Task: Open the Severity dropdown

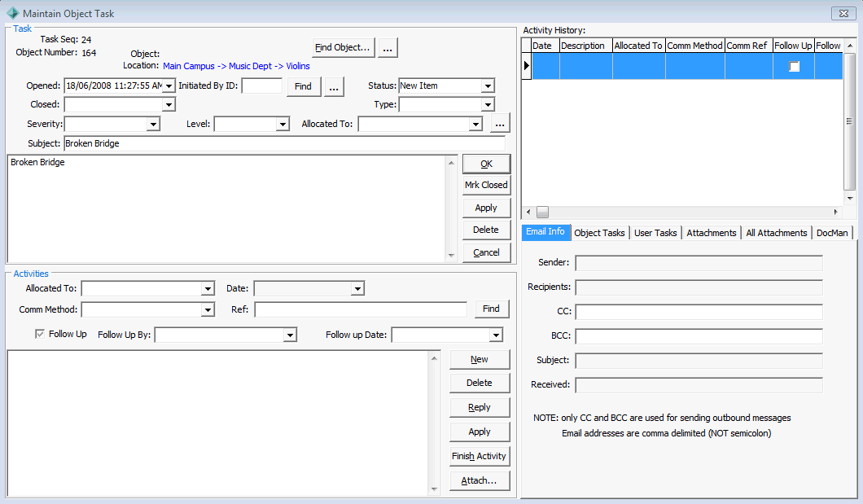Action: point(154,125)
